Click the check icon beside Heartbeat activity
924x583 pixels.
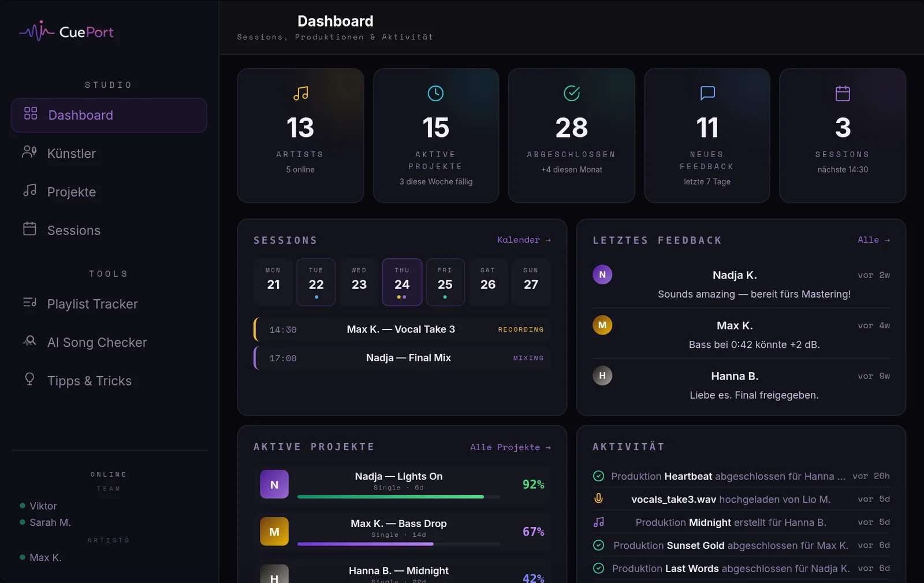coord(599,476)
